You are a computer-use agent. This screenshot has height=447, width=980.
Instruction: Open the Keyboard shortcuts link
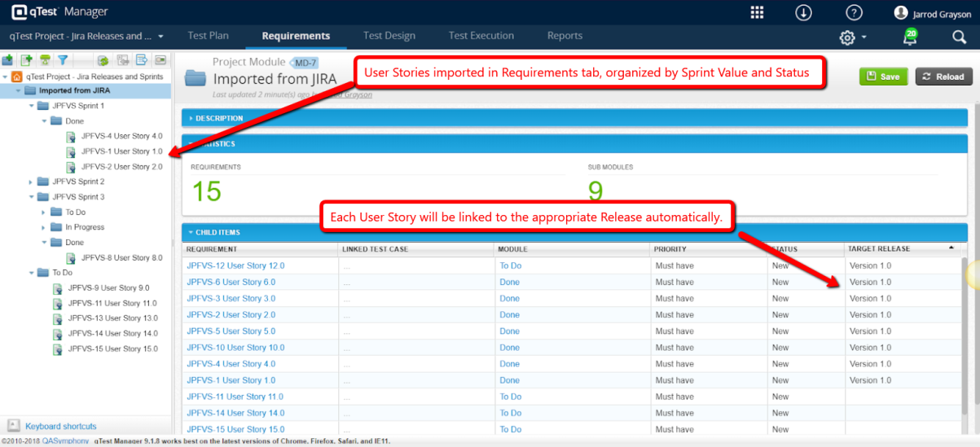pos(60,426)
